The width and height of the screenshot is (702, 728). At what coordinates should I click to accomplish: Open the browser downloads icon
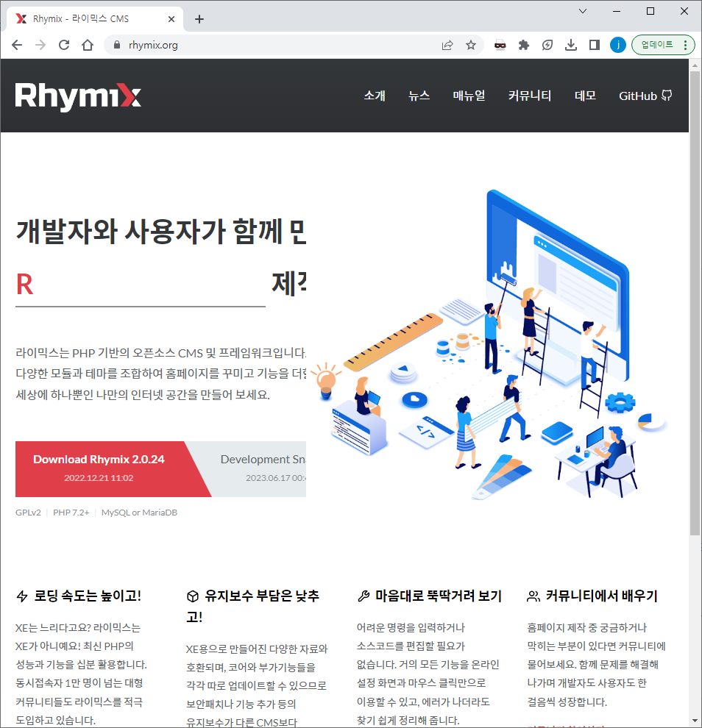coord(571,45)
